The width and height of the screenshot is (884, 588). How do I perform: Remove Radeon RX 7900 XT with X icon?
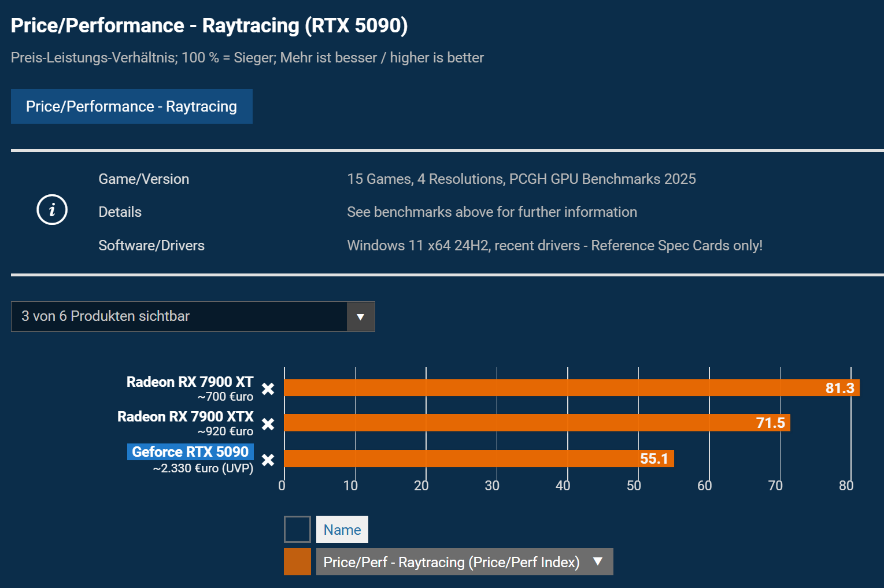point(268,389)
